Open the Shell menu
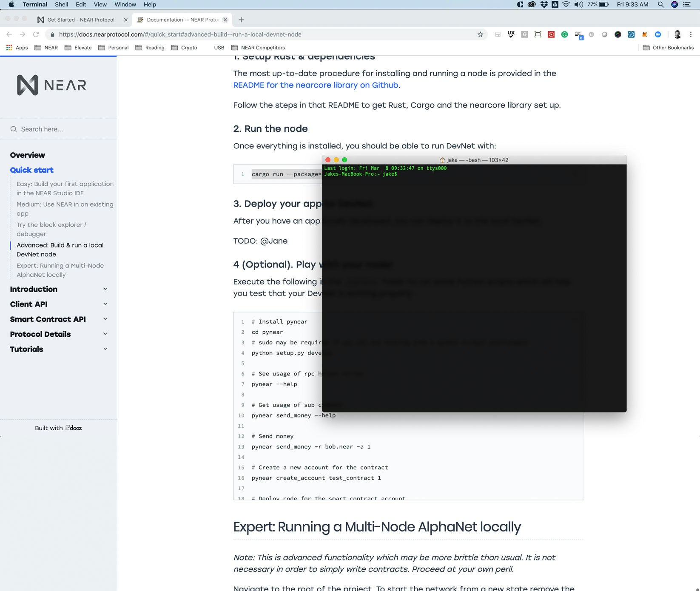700x591 pixels. click(61, 4)
